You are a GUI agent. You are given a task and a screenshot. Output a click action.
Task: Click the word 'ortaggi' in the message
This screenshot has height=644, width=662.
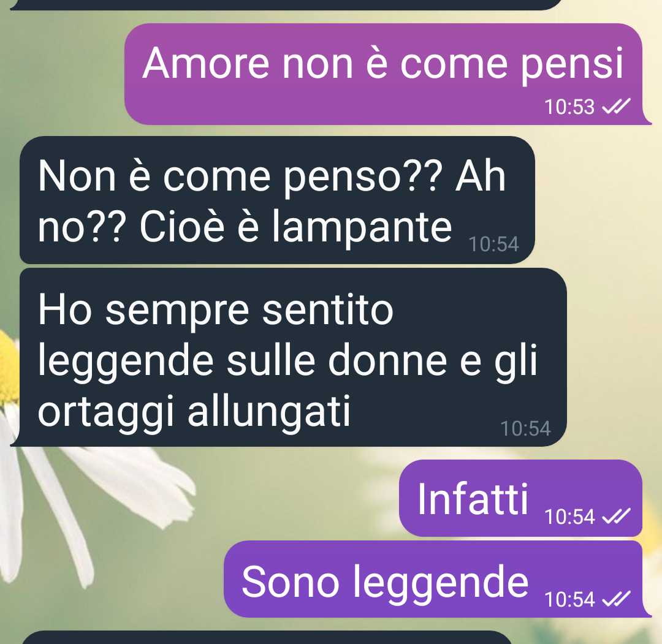105,411
